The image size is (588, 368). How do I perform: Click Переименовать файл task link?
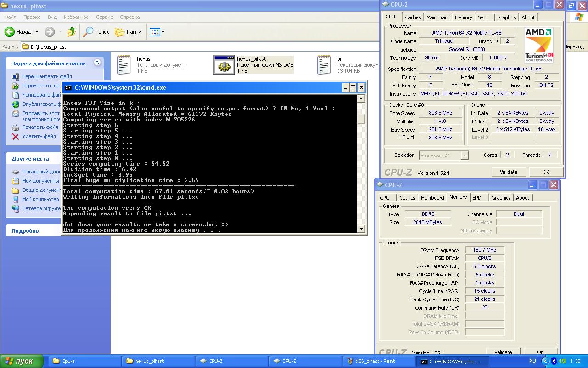pos(47,76)
